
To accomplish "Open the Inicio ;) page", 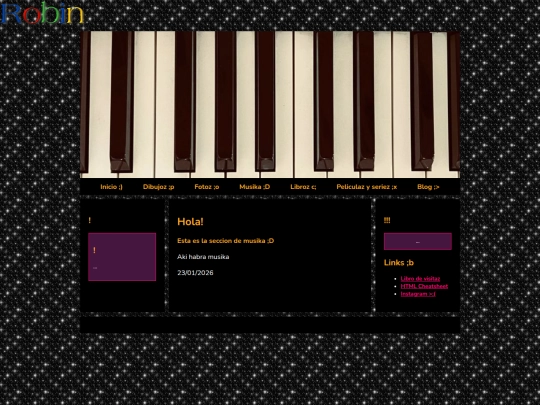I will [x=111, y=187].
